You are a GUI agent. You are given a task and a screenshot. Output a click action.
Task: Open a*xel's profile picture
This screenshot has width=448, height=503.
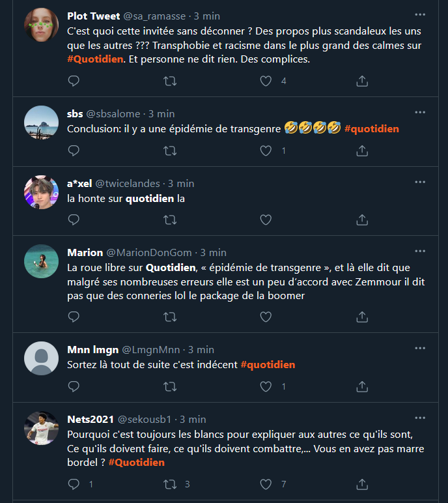click(x=42, y=192)
